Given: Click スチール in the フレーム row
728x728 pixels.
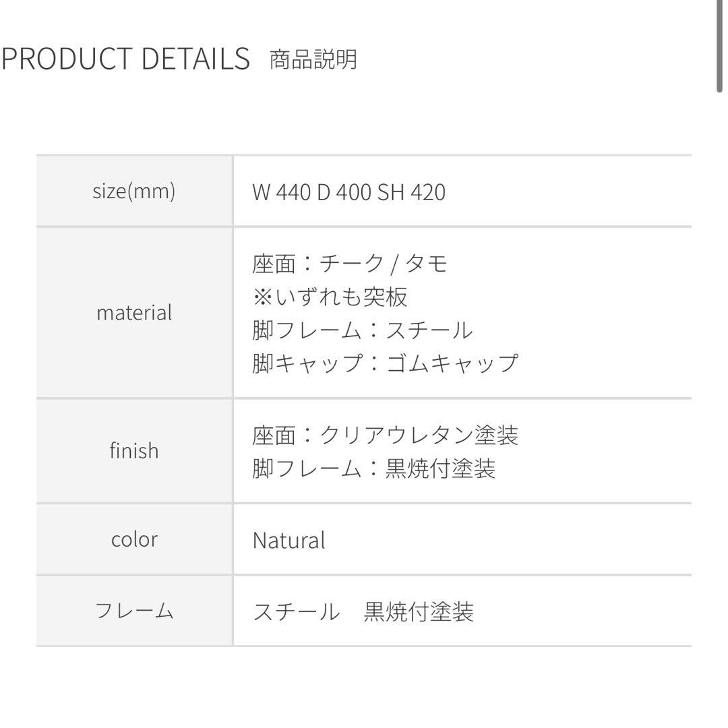Looking at the screenshot, I should 296,612.
